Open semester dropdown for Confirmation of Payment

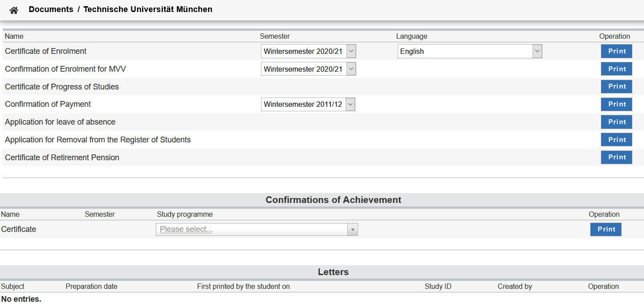coord(308,105)
